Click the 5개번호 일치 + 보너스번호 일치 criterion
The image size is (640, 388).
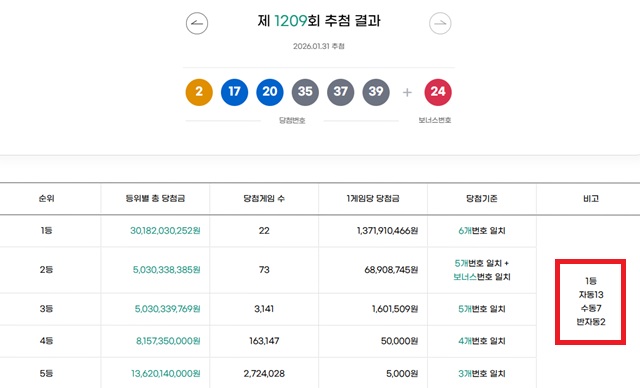482,270
